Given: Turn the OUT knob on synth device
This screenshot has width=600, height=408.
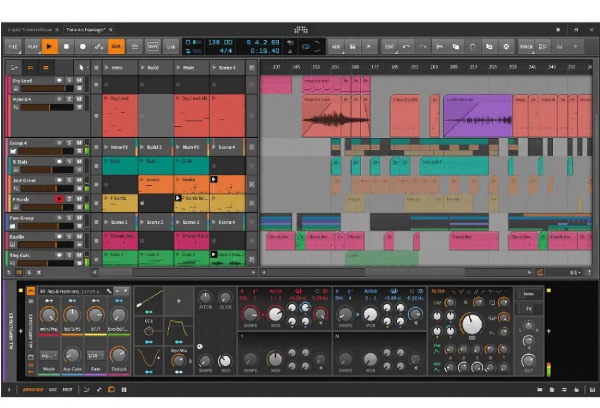Looking at the screenshot, I should (528, 360).
